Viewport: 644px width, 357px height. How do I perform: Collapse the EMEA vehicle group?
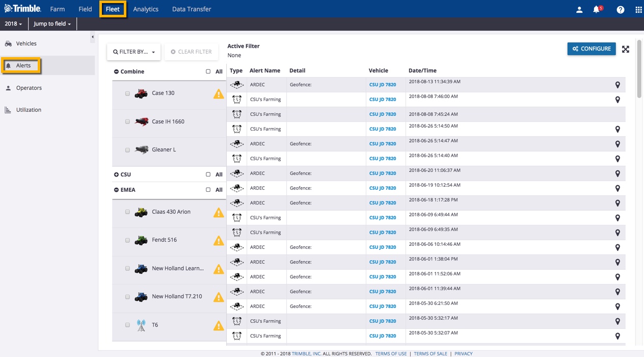point(116,190)
